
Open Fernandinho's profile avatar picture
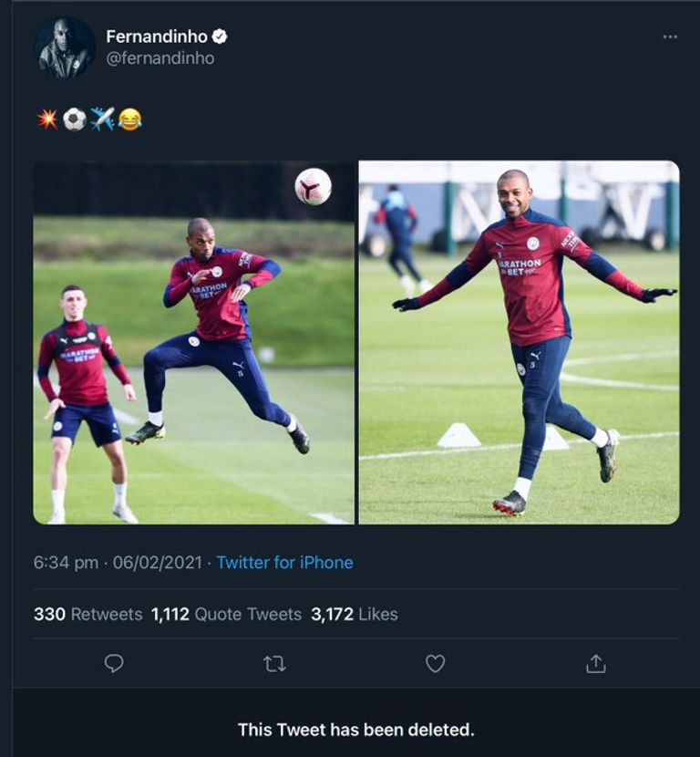point(65,47)
